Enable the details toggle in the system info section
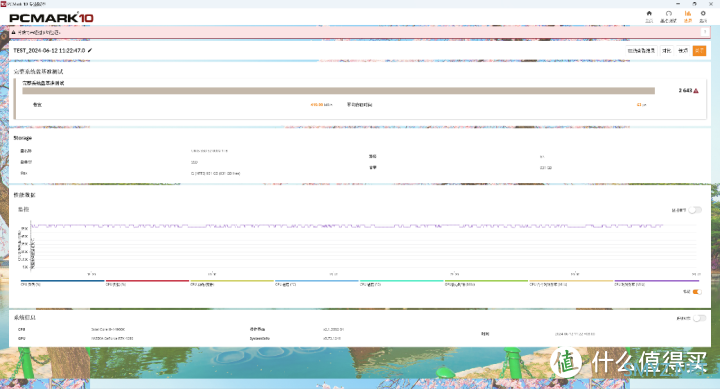 tap(699, 318)
